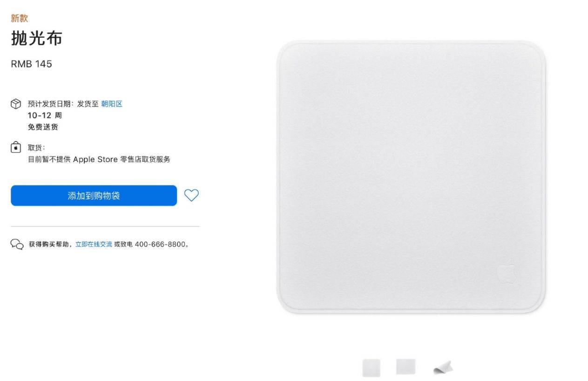This screenshot has width=588, height=381.
Task: Click the 抛光布 product title
Action: pos(36,39)
